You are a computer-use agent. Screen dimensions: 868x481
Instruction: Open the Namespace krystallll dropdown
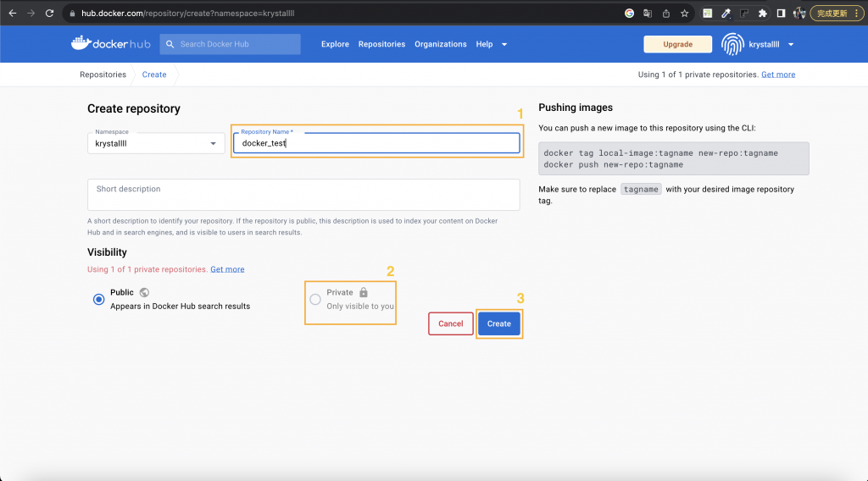point(156,143)
